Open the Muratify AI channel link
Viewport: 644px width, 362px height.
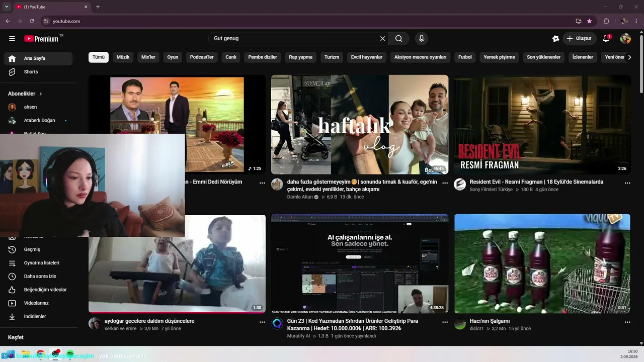(x=298, y=336)
